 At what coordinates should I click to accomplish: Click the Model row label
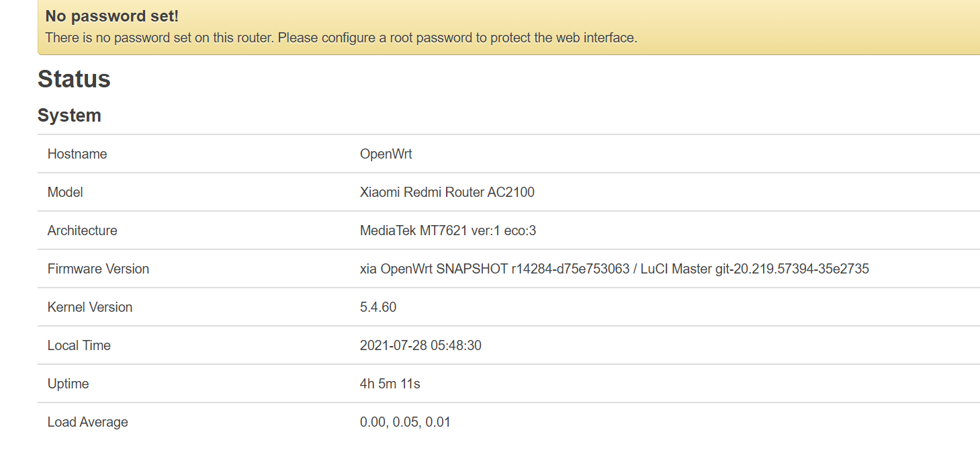pyautogui.click(x=65, y=192)
